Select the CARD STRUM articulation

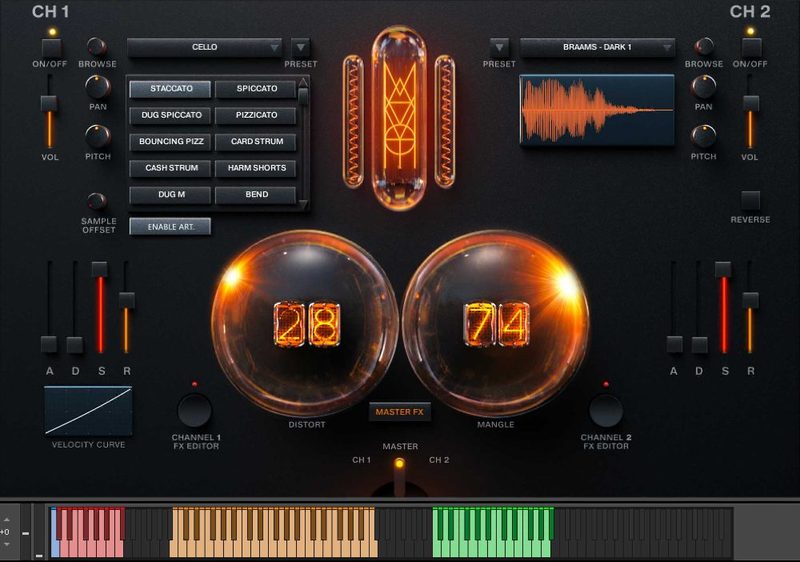[x=256, y=142]
